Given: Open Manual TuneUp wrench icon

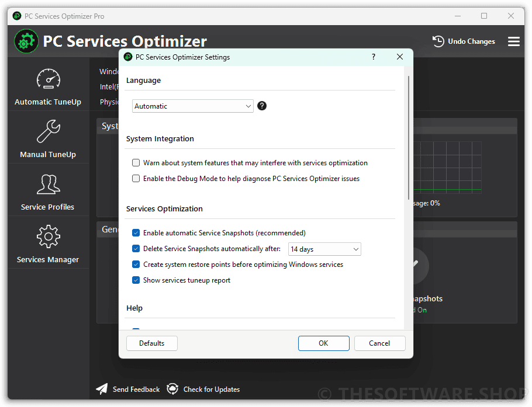Looking at the screenshot, I should pos(48,131).
